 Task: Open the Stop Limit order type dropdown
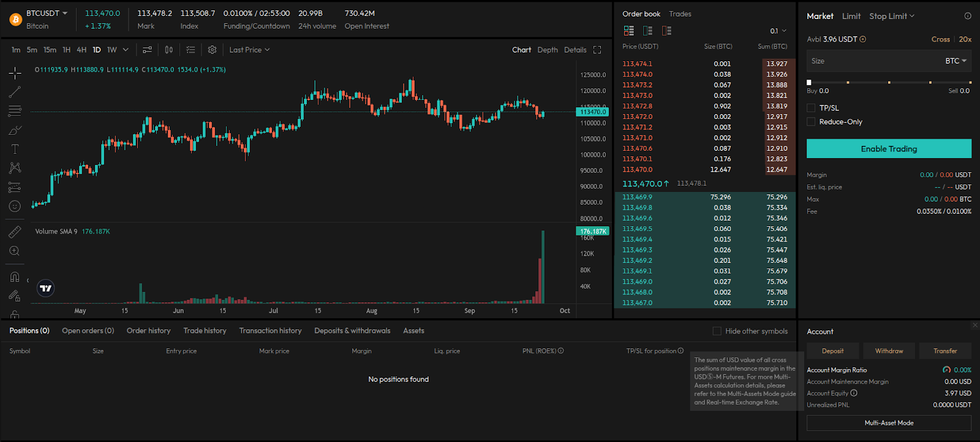(892, 16)
